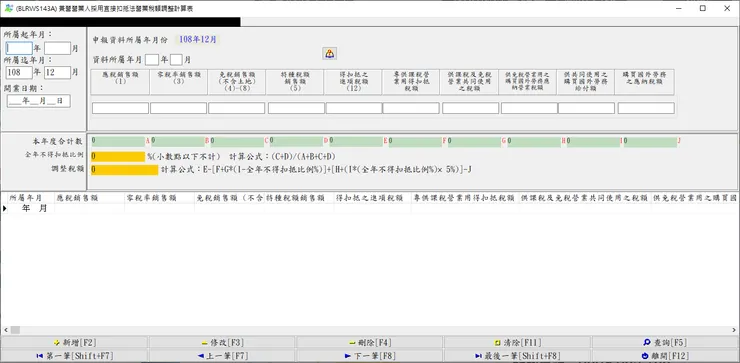Click the green total field labeled J
This screenshot has width=740, height=363.
(x=650, y=142)
